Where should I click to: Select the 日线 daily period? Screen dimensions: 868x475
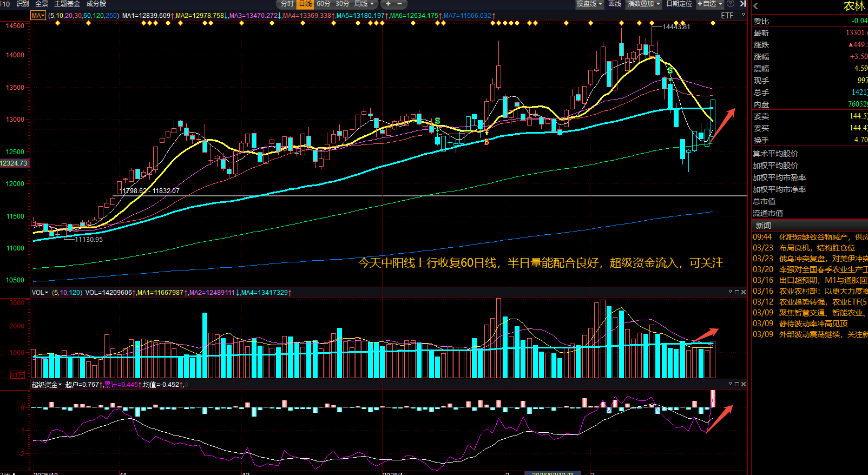pyautogui.click(x=305, y=4)
